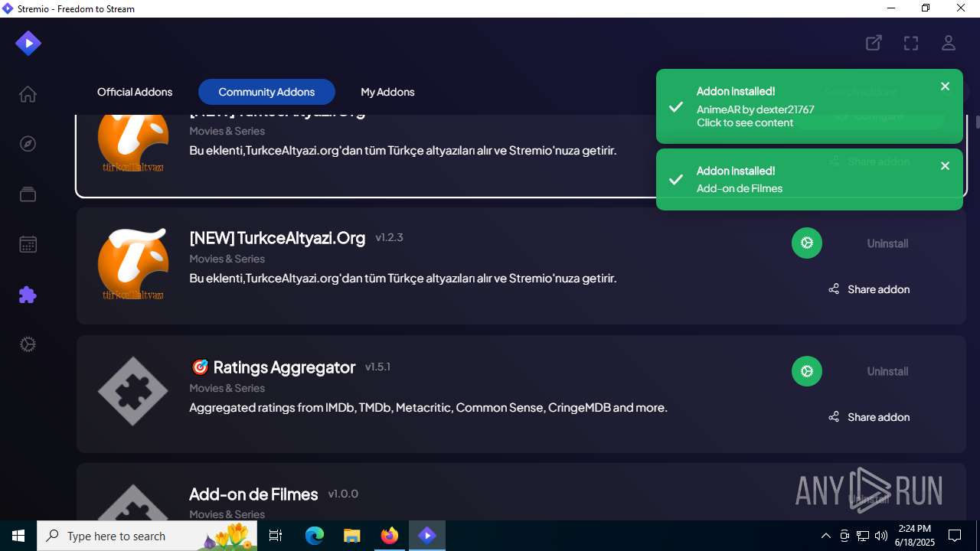Image resolution: width=980 pixels, height=551 pixels.
Task: Open File Explorer from the taskbar
Action: coord(351,536)
